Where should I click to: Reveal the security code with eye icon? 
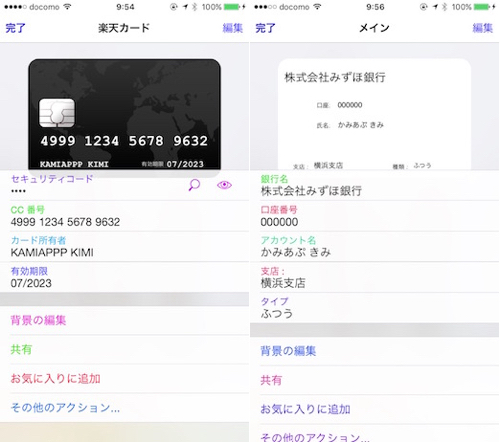(224, 185)
